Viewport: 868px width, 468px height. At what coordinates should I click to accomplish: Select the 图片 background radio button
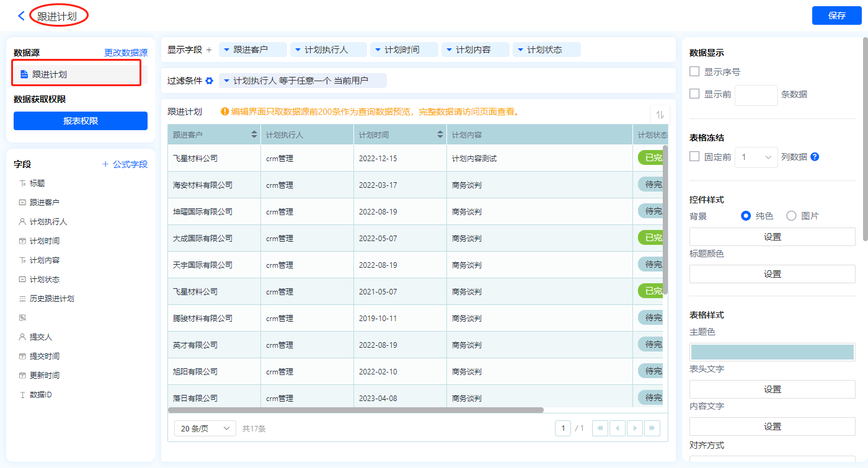coord(791,216)
